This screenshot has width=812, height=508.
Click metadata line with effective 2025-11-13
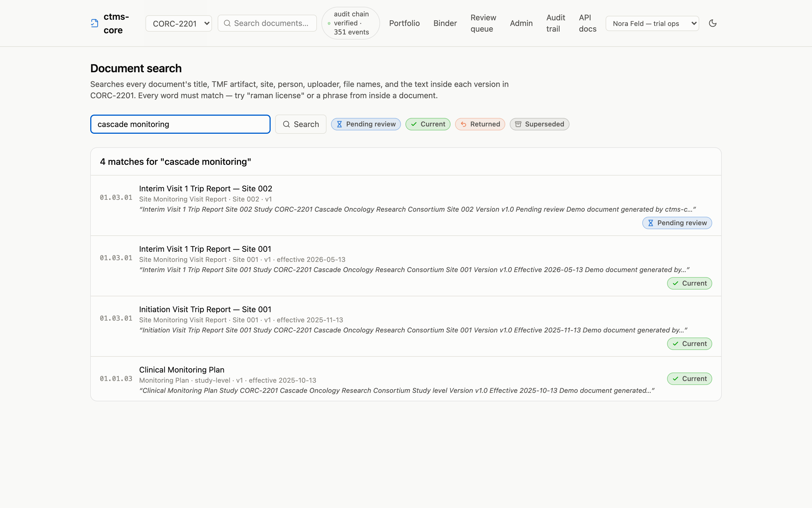[x=241, y=320]
